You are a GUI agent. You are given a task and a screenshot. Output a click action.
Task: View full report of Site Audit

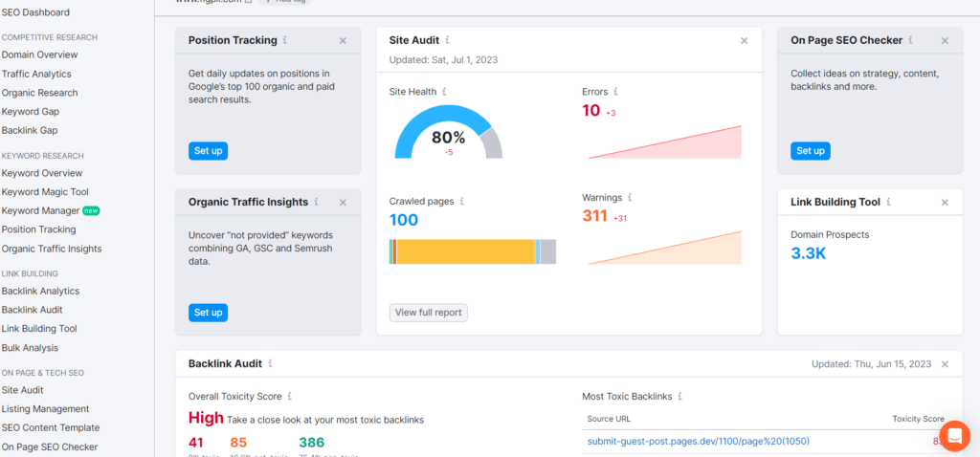coord(428,313)
